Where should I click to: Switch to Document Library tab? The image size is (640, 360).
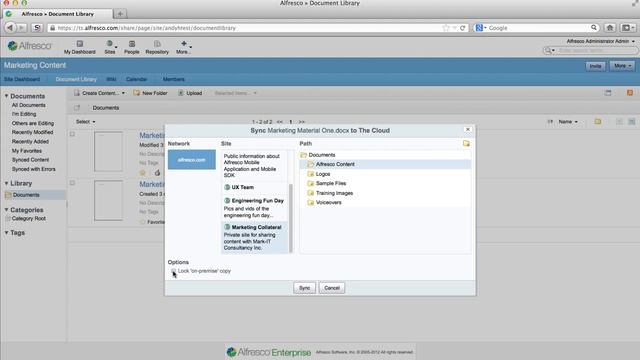click(x=76, y=79)
